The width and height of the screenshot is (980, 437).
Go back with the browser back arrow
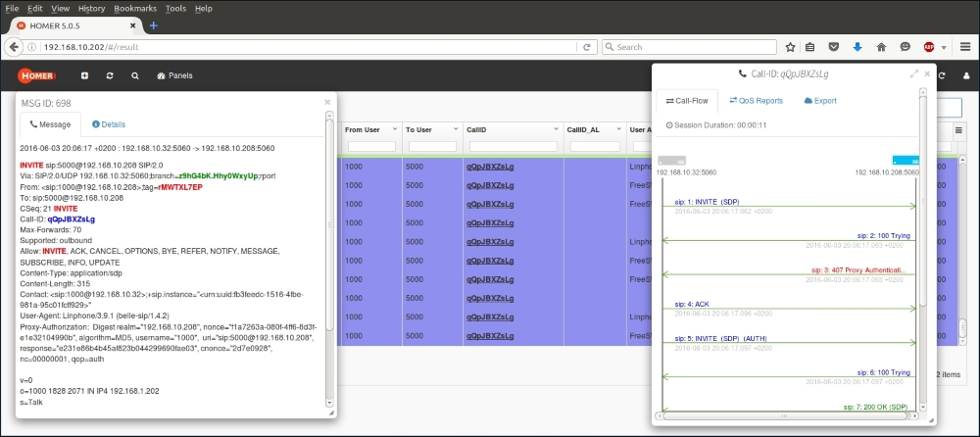[14, 47]
